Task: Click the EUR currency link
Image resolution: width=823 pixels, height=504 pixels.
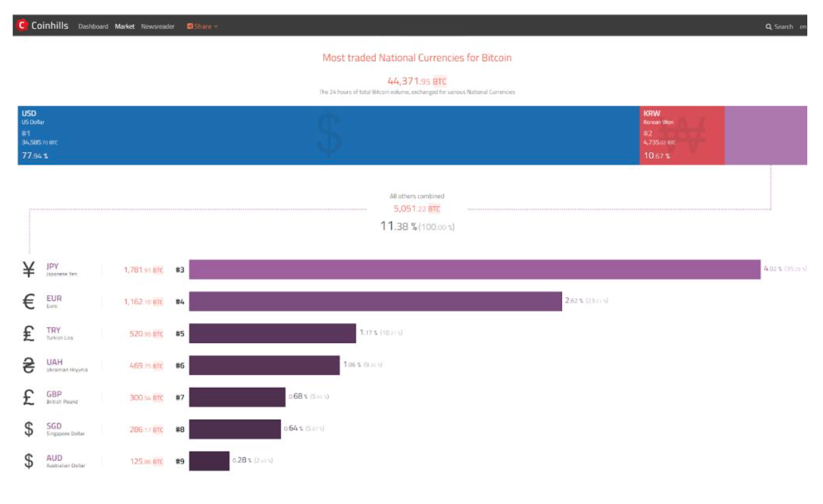Action: pyautogui.click(x=53, y=298)
